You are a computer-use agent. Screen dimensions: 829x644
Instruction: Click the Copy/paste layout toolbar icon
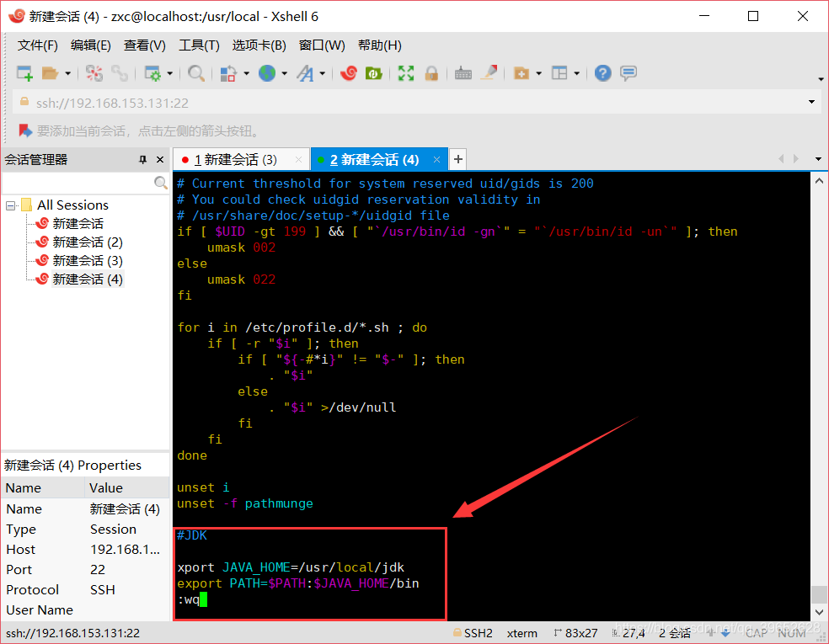[227, 73]
